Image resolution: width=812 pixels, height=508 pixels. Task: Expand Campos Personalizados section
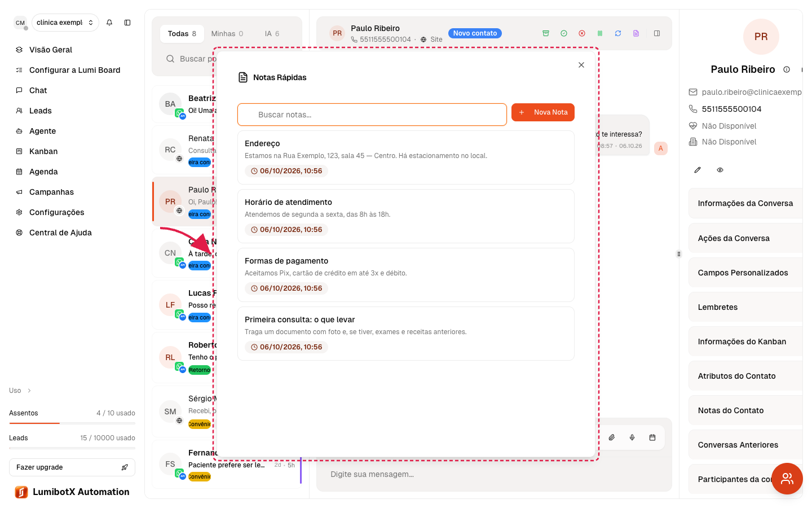coord(745,273)
